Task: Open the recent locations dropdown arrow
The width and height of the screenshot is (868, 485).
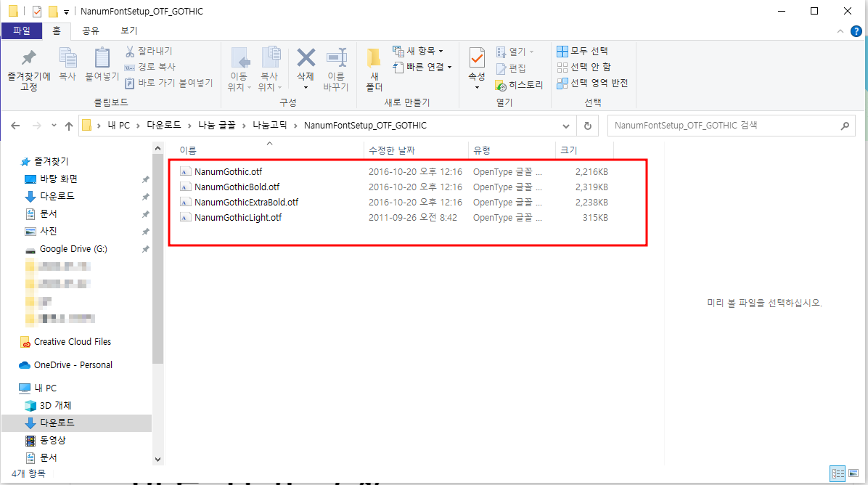Action: point(54,126)
